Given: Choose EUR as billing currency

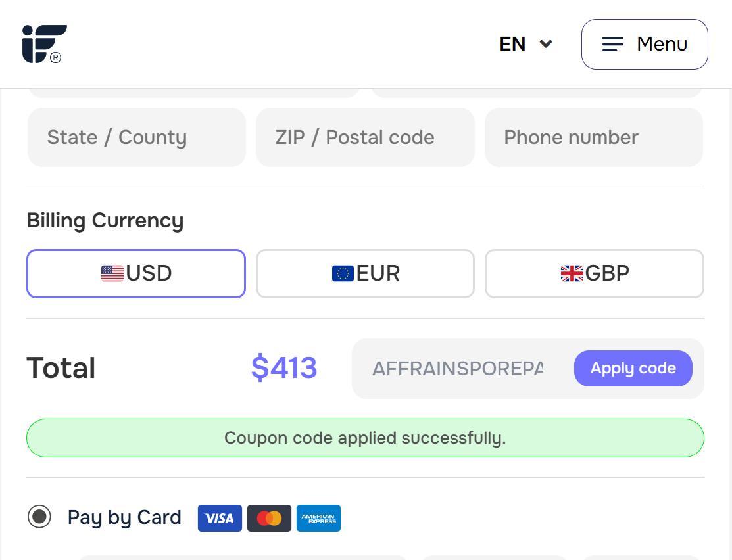Looking at the screenshot, I should (365, 273).
